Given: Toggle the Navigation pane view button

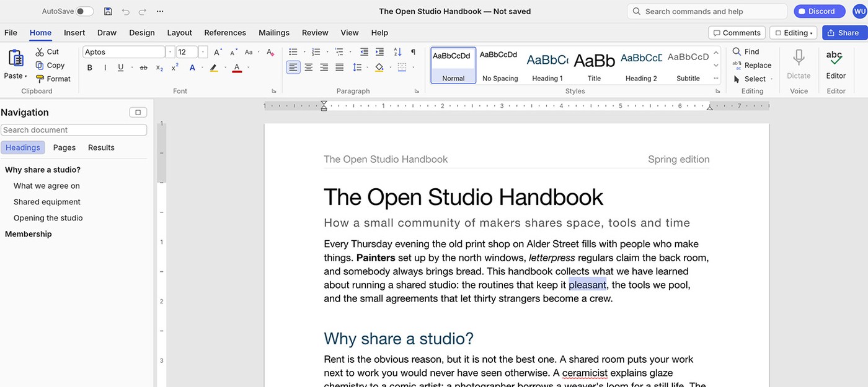Looking at the screenshot, I should pyautogui.click(x=138, y=112).
